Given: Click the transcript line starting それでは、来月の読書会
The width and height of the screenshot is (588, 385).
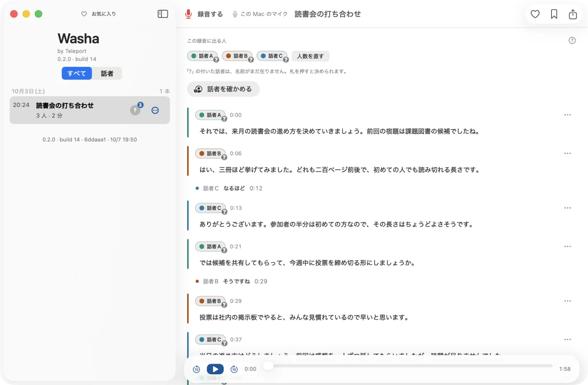Looking at the screenshot, I should (339, 131).
